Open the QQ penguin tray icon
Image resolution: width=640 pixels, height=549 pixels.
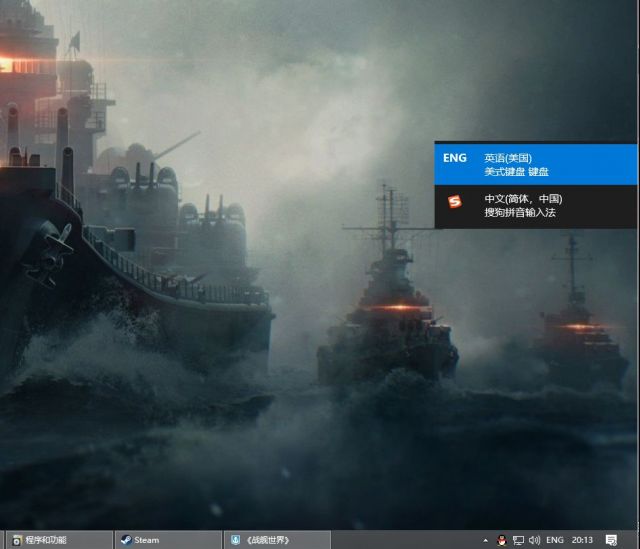point(501,540)
